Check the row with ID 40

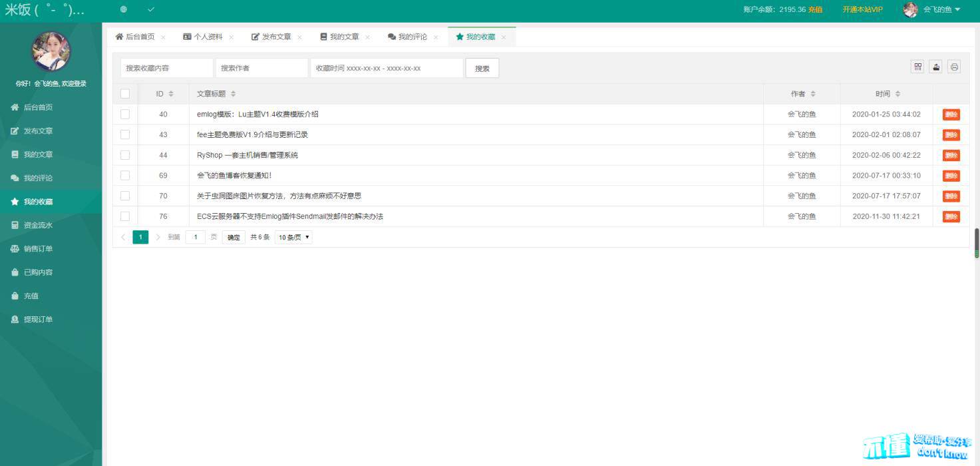tap(125, 115)
